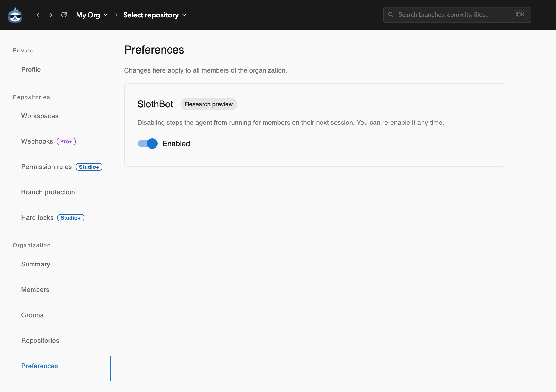This screenshot has width=556, height=392.
Task: Select Preferences in the sidebar
Action: (x=39, y=366)
